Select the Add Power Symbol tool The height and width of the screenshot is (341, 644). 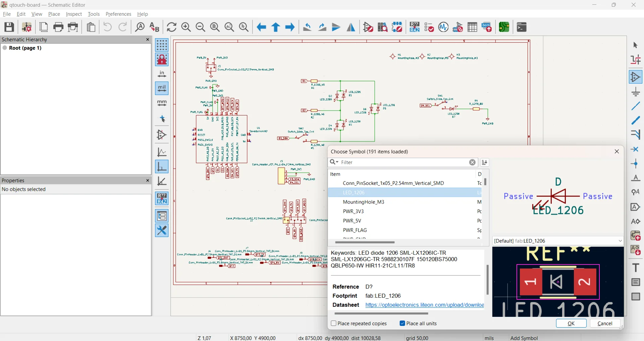(x=636, y=92)
